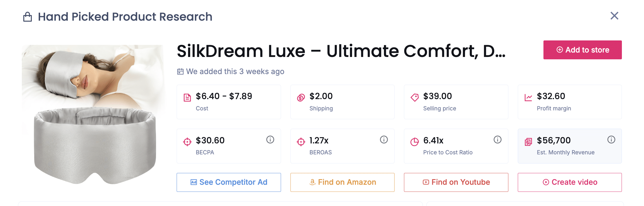Open the BECPA info tooltip
The height and width of the screenshot is (206, 644).
(270, 140)
